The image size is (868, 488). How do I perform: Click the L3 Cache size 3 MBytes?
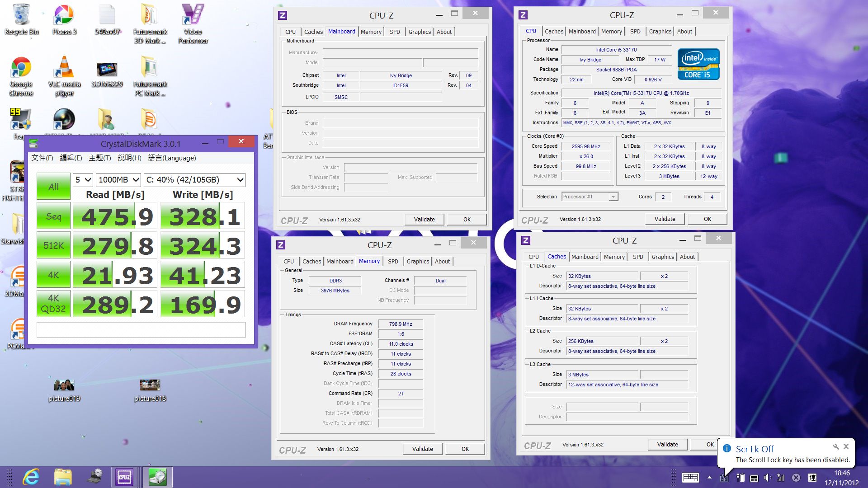[602, 375]
